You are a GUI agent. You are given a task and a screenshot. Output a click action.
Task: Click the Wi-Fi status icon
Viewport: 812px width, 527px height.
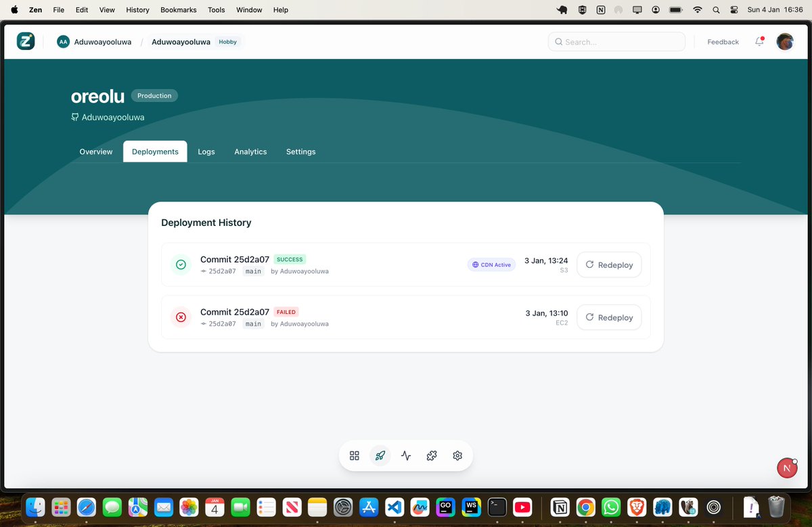(697, 10)
